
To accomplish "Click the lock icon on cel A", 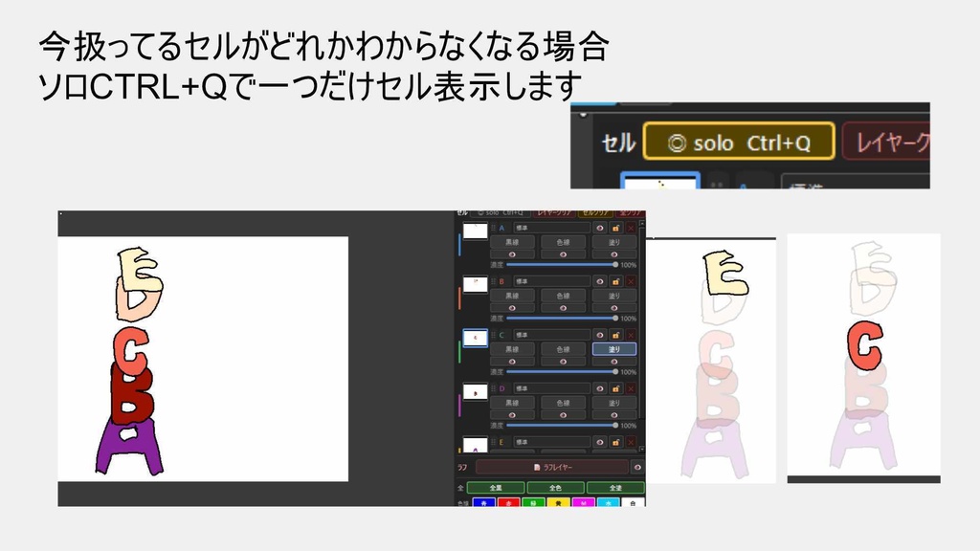I will pos(615,229).
